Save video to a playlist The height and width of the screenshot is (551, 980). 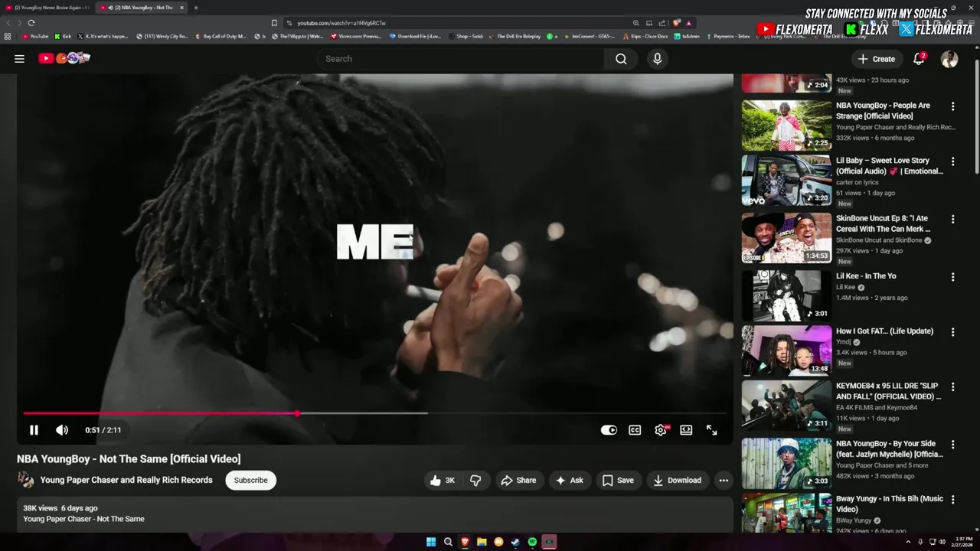[x=618, y=481]
